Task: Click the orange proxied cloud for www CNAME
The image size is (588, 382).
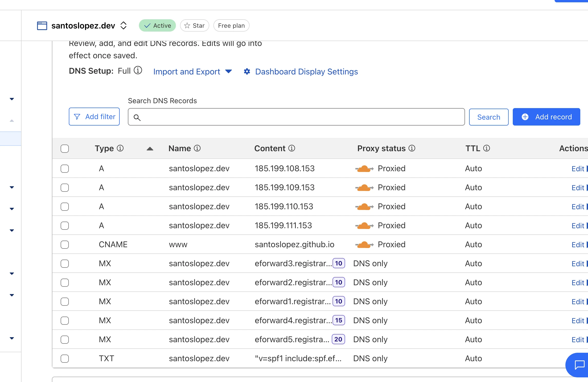Action: [364, 245]
